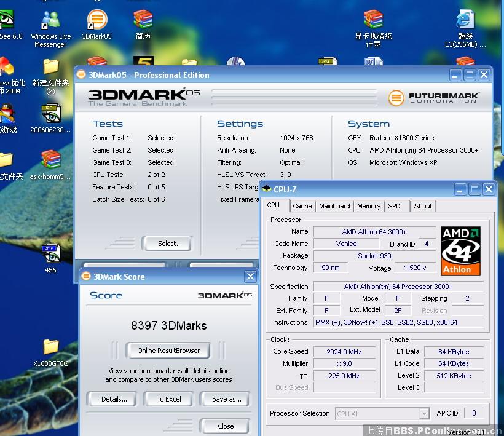Click the Online ResultBrowser button
504x436 pixels.
pyautogui.click(x=168, y=351)
